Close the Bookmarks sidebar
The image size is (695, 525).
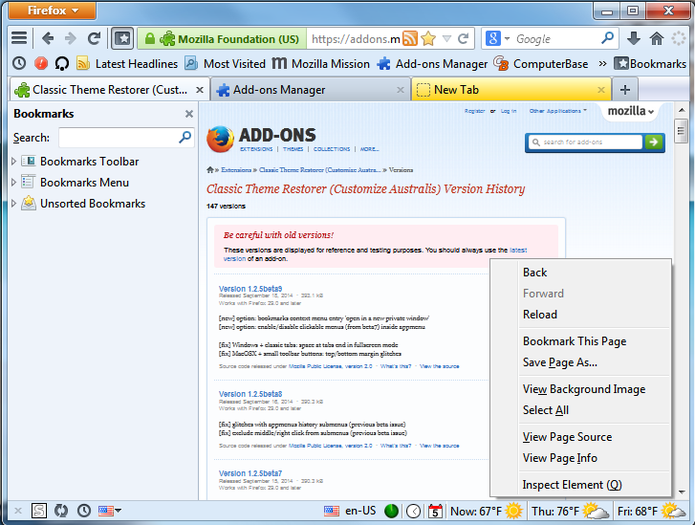(189, 114)
